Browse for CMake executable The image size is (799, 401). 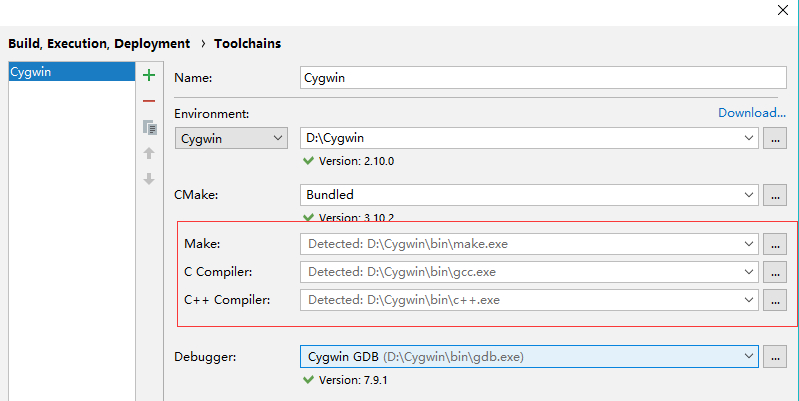(x=775, y=195)
